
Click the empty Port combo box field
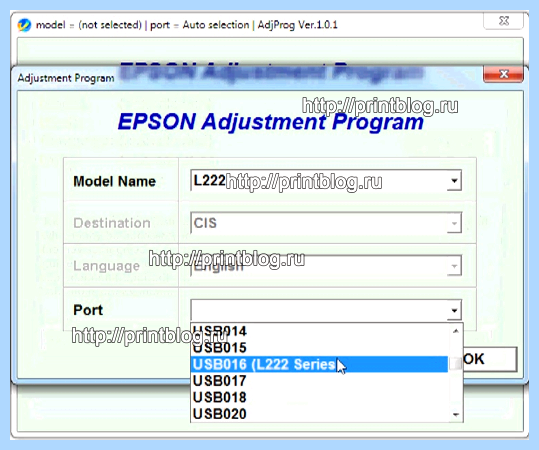[326, 310]
